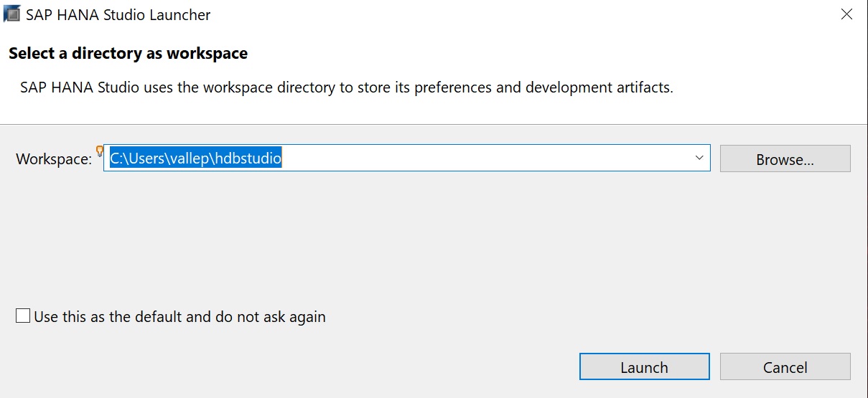Click the "Workspace:" field label
868x398 pixels.
[x=54, y=159]
